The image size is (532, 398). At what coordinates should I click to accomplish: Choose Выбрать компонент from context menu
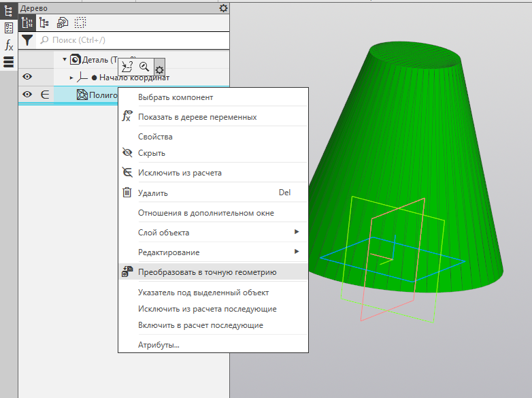tap(213, 97)
